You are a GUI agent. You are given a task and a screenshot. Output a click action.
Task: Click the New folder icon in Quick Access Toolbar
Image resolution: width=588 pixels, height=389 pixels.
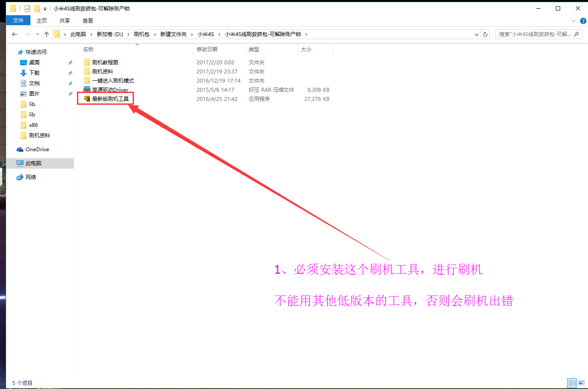click(x=37, y=8)
